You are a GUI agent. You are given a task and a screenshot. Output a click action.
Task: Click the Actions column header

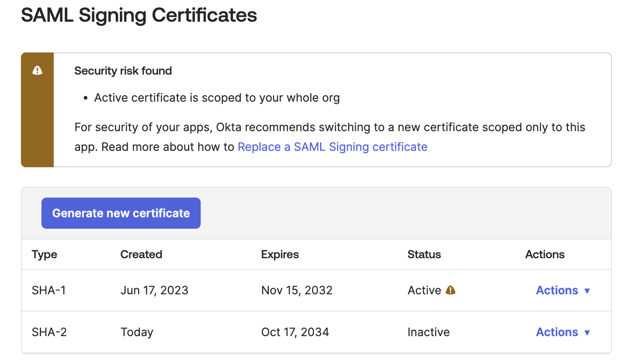[x=545, y=254]
